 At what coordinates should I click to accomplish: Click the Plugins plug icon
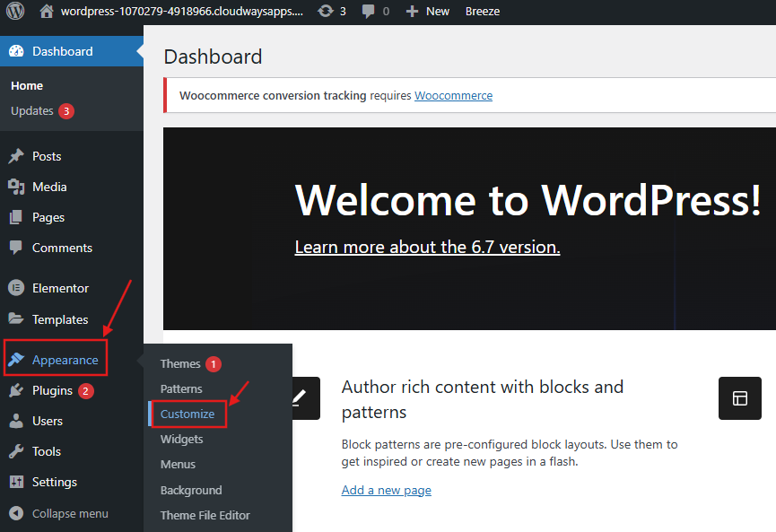(x=16, y=390)
